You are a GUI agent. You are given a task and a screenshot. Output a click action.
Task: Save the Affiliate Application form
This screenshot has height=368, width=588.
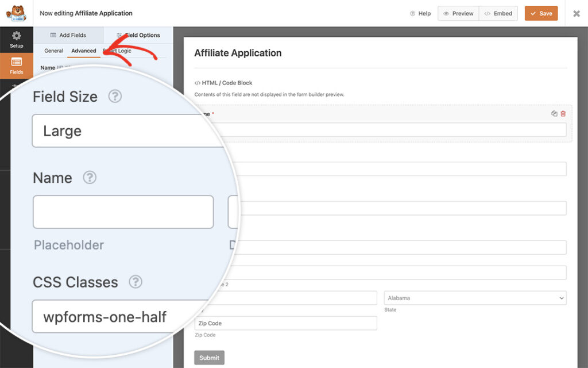[541, 13]
